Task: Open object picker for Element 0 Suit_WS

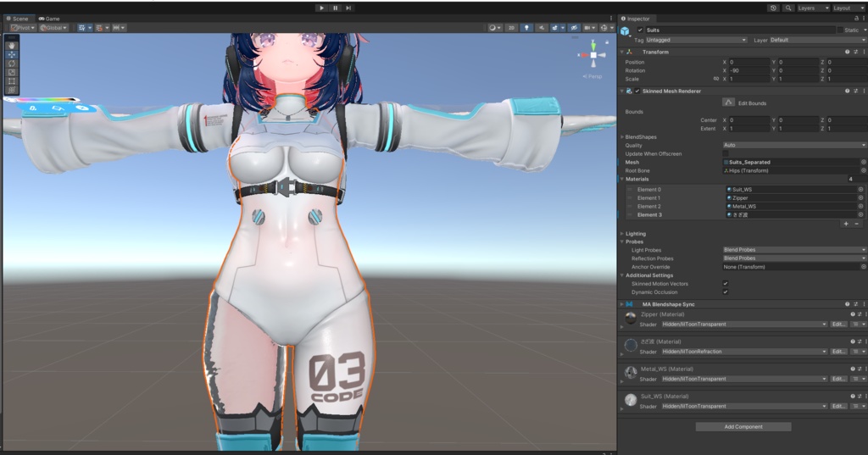Action: click(861, 189)
